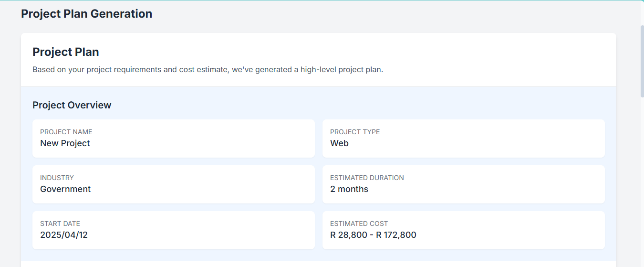644x267 pixels.
Task: Select the R 28,800 - R 172,800 cost value
Action: [x=373, y=235]
